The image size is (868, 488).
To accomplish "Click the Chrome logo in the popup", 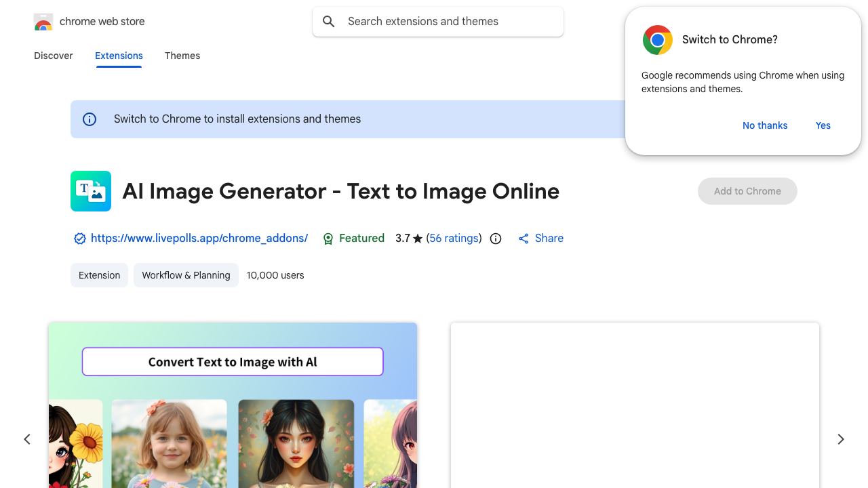I will point(658,40).
